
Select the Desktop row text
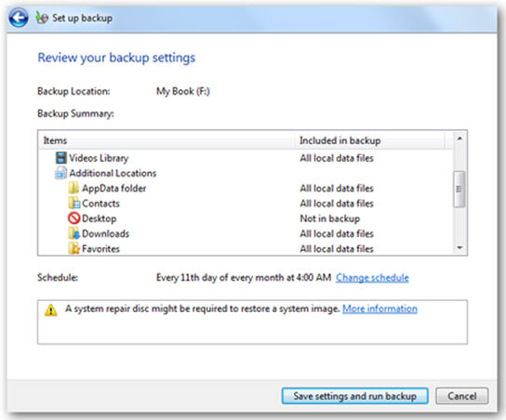[x=100, y=218]
